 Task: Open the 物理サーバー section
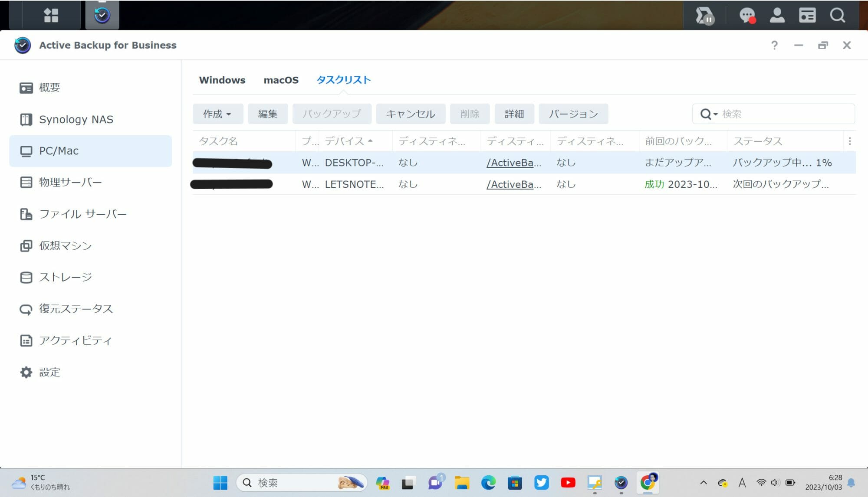coord(90,182)
